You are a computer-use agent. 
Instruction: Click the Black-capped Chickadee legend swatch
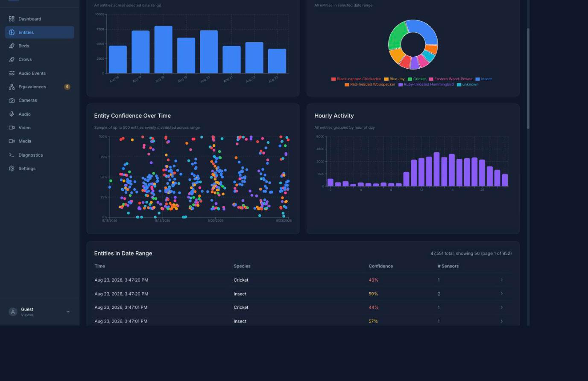coord(333,79)
